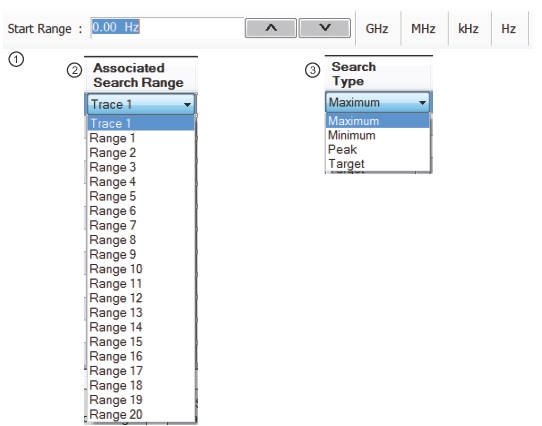Select Range 14 from the list

click(141, 327)
